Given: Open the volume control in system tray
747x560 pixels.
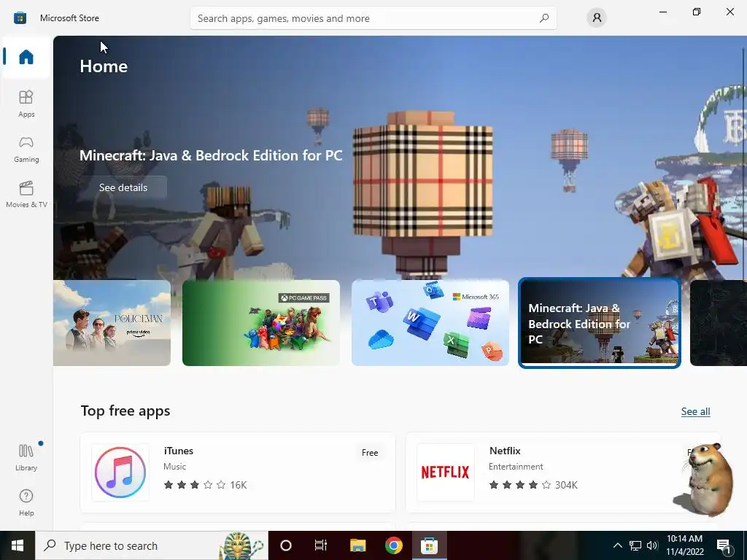Looking at the screenshot, I should click(x=652, y=545).
